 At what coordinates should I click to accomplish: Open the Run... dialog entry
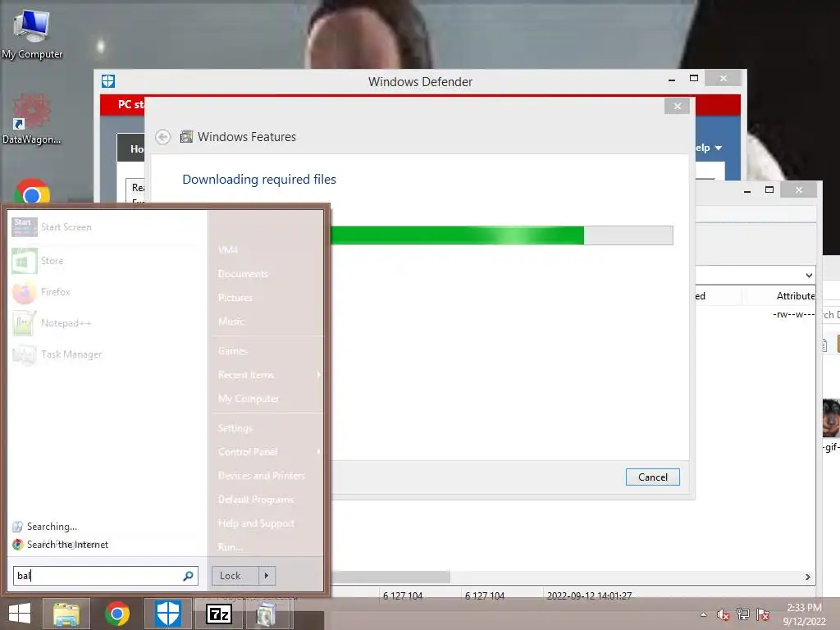click(231, 547)
